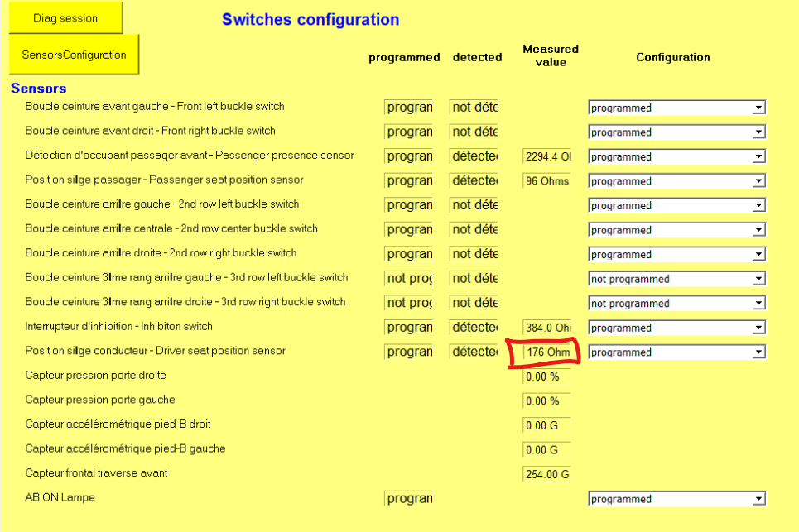Click Capteur pression porte droite value field
Viewport: 799px width, 532px height.
coord(547,376)
